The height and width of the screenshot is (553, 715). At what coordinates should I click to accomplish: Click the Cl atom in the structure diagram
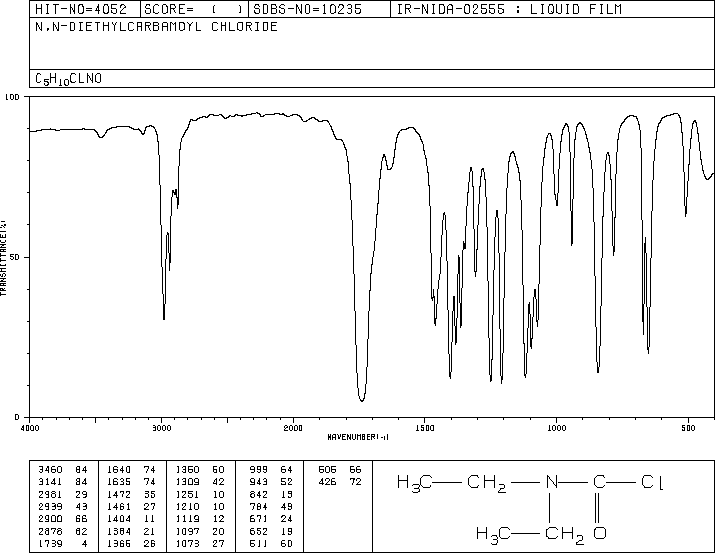653,482
